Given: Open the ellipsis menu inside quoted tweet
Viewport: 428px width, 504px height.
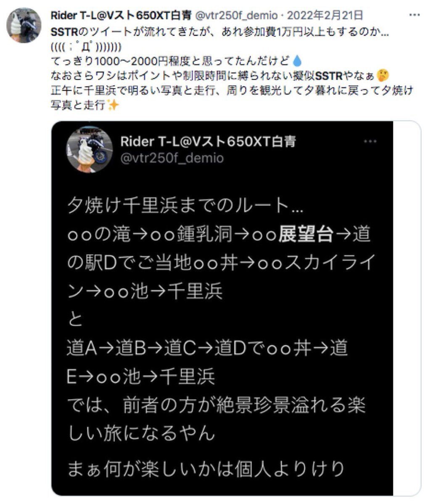Looking at the screenshot, I should 370,142.
